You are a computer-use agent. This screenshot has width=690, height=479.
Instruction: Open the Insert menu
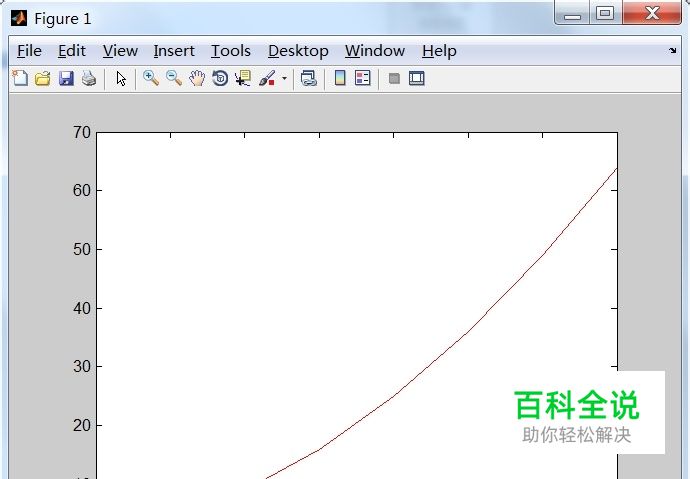click(x=174, y=51)
